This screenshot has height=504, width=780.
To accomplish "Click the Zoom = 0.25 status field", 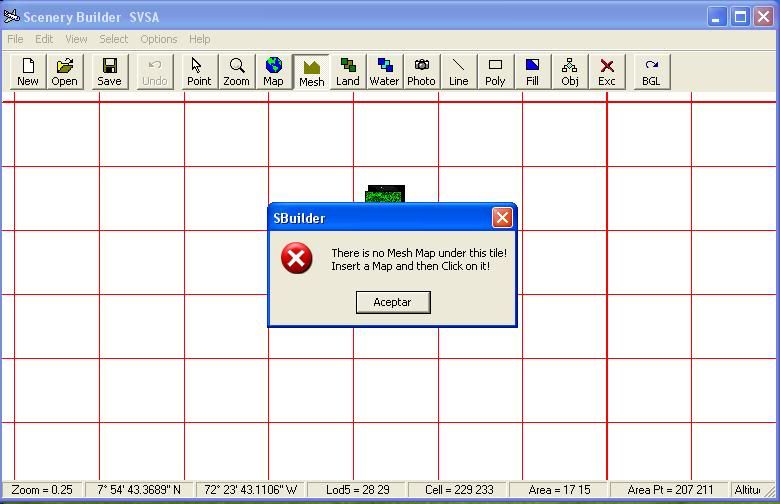I will click(42, 490).
